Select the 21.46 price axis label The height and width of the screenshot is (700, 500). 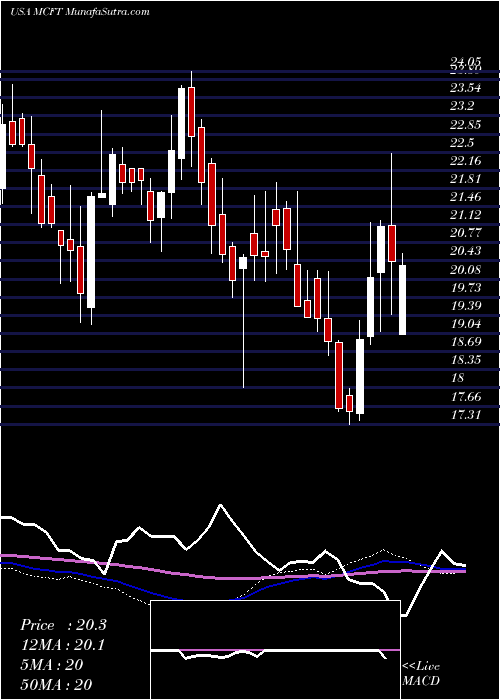[x=466, y=197]
